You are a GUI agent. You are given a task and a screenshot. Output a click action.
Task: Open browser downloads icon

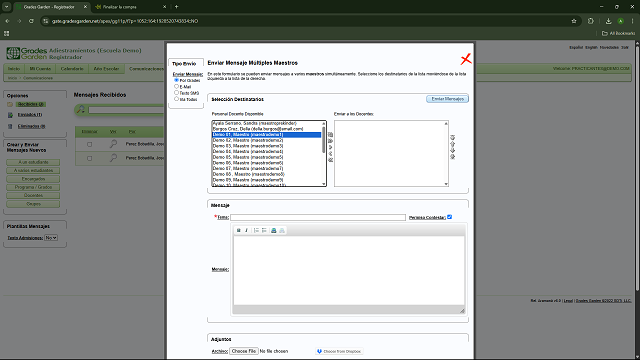pyautogui.click(x=608, y=21)
